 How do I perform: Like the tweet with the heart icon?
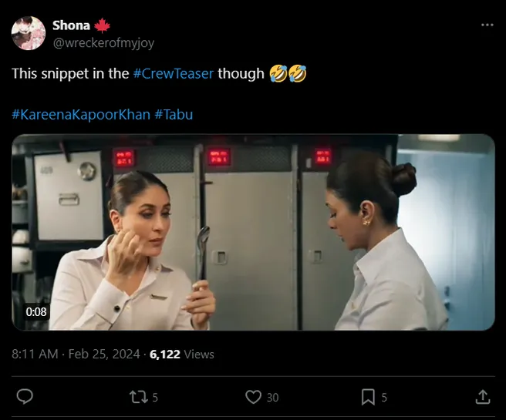coord(253,397)
